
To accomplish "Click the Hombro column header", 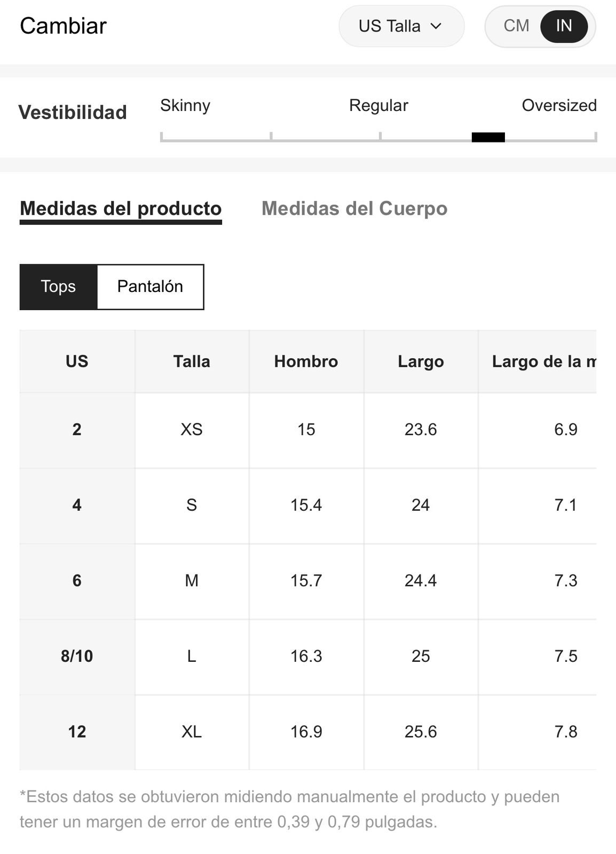I will tap(306, 361).
